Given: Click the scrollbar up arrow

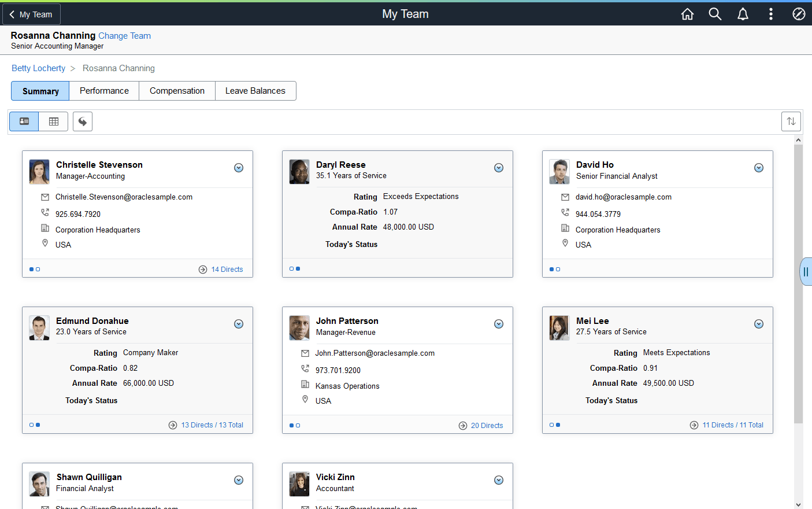Looking at the screenshot, I should pyautogui.click(x=798, y=140).
